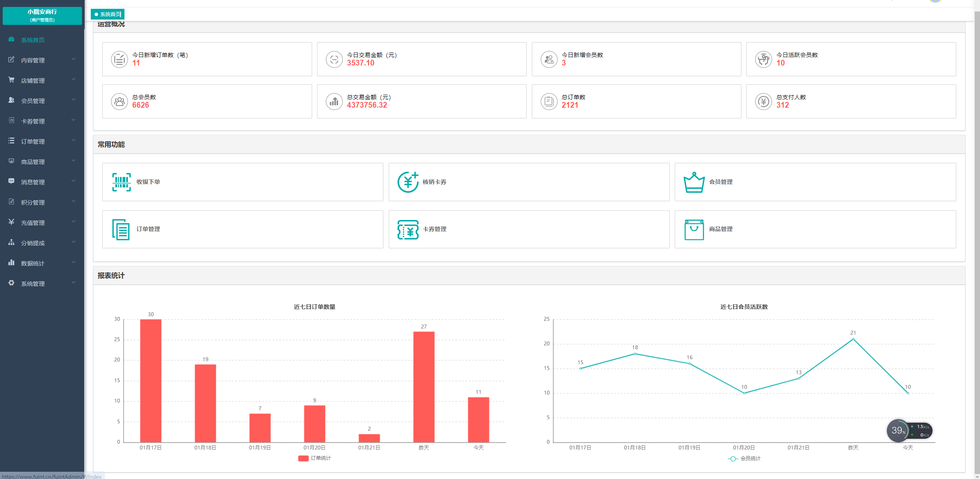Image resolution: width=980 pixels, height=479 pixels.
Task: Click the crown icon for 会员管理 card
Action: (694, 182)
